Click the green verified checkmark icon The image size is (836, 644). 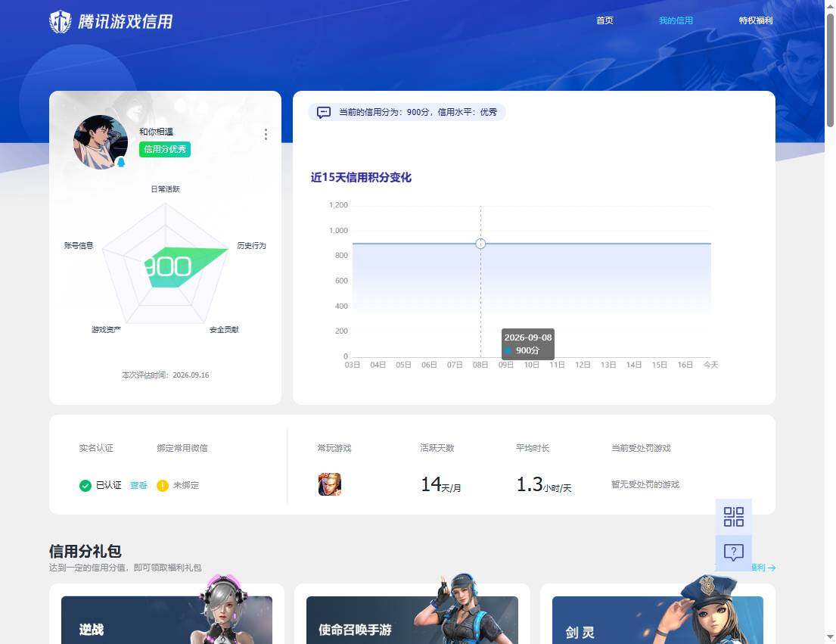(85, 485)
